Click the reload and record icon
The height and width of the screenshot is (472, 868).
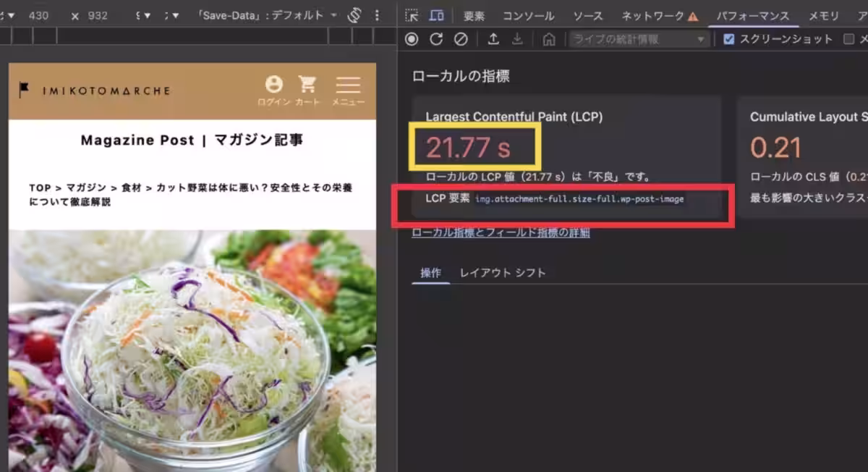coord(436,40)
